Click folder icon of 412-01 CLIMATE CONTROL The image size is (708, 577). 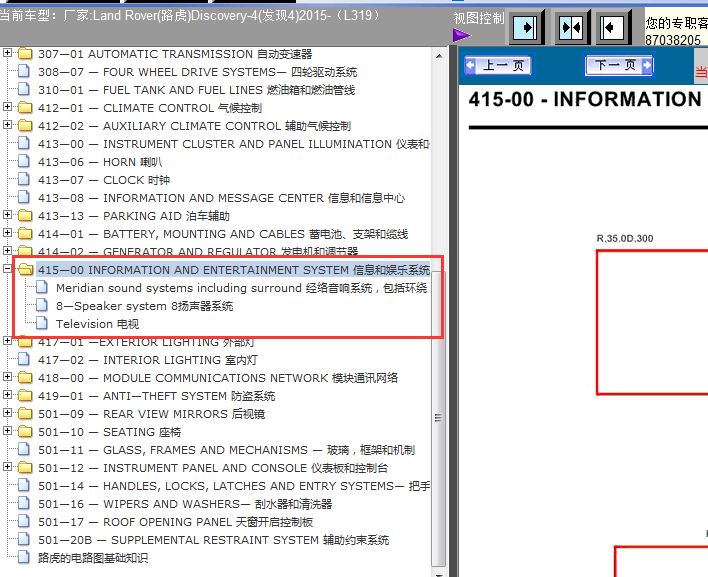coord(25,107)
